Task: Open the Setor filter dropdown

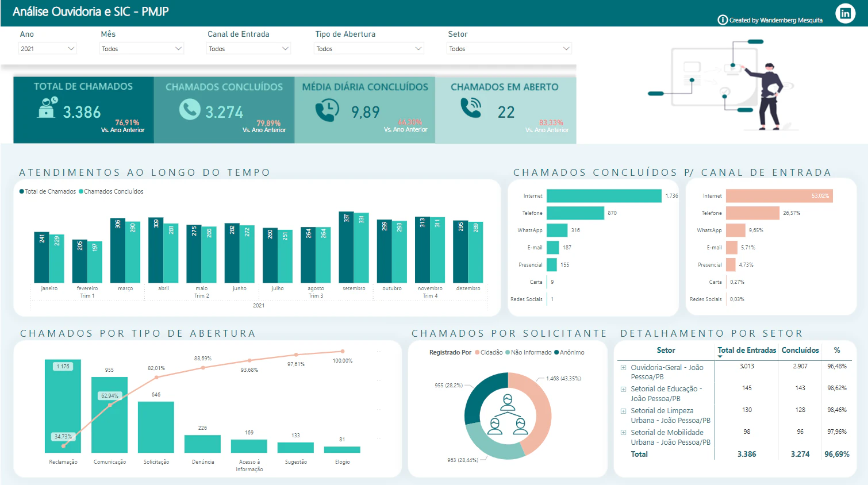Action: [509, 49]
